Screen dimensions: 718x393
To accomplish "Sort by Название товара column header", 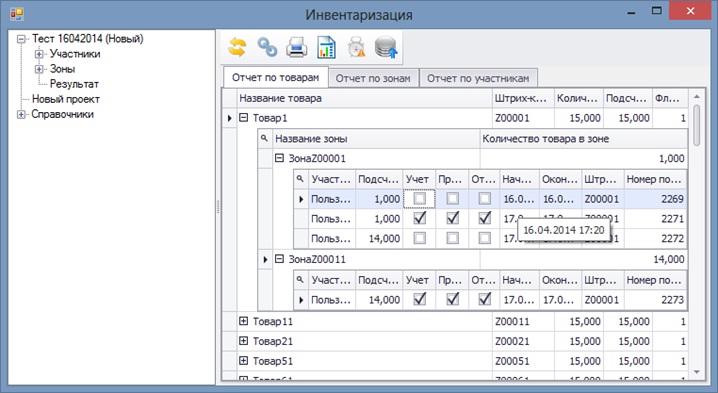I will (364, 98).
